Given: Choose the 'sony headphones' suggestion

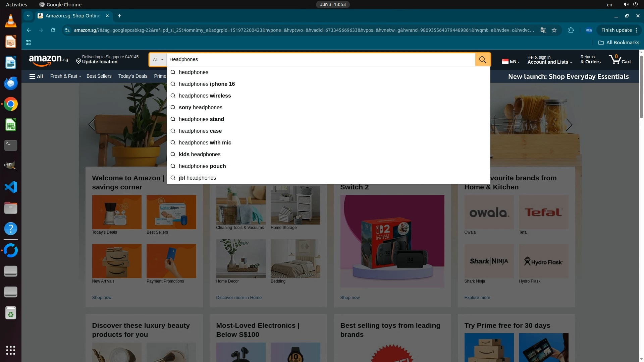Looking at the screenshot, I should (x=200, y=108).
